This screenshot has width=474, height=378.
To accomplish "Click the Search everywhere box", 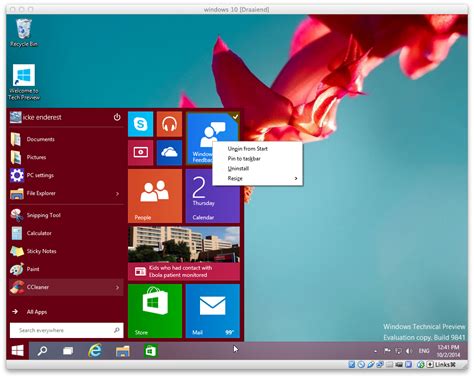I will point(67,330).
